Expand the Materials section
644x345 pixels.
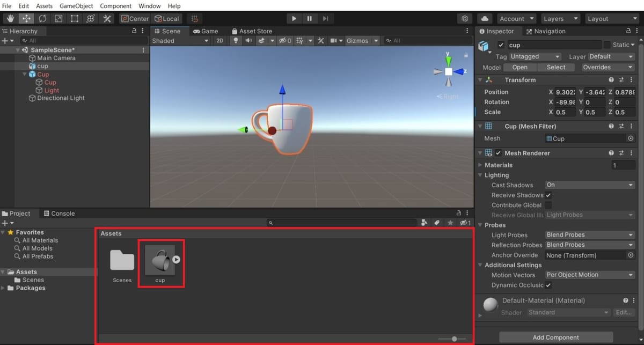pos(480,165)
